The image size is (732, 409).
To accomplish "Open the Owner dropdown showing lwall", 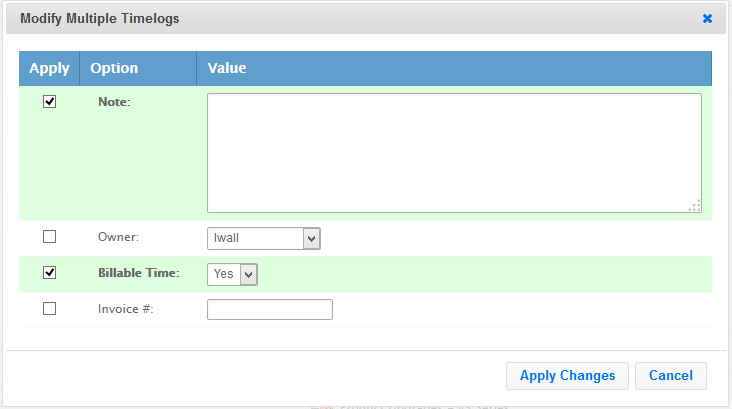I will (263, 238).
